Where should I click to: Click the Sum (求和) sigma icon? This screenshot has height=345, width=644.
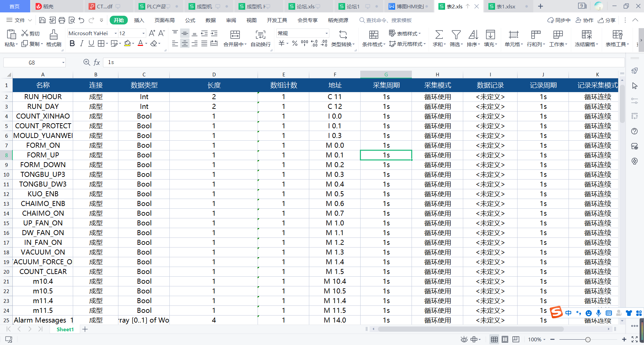click(x=439, y=34)
